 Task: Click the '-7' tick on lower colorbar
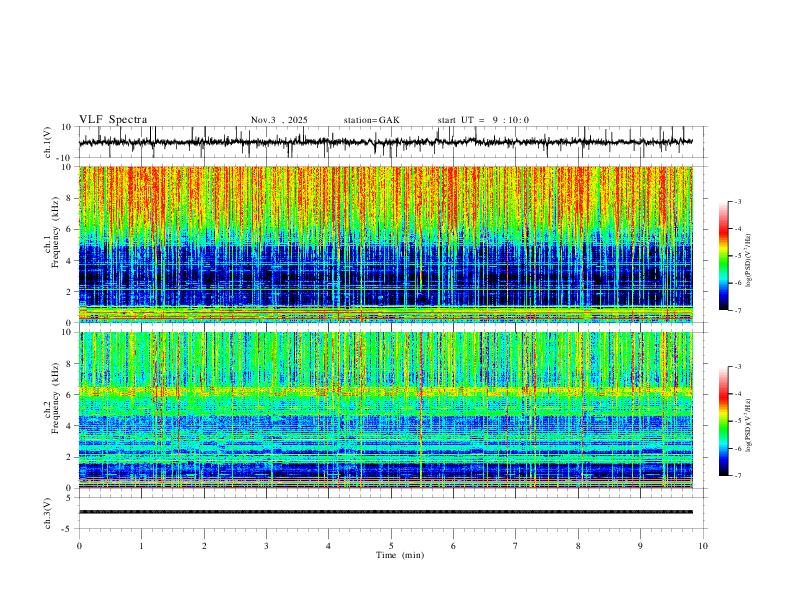[738, 476]
